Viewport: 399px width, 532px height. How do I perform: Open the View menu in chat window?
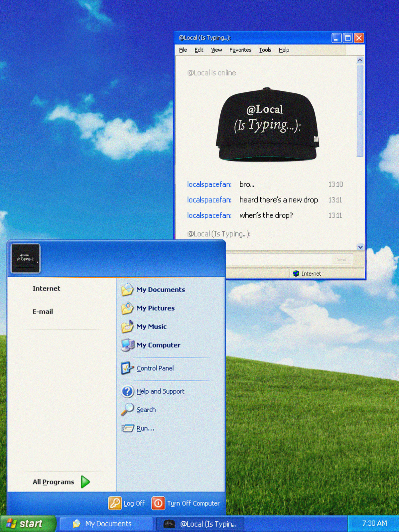click(216, 50)
